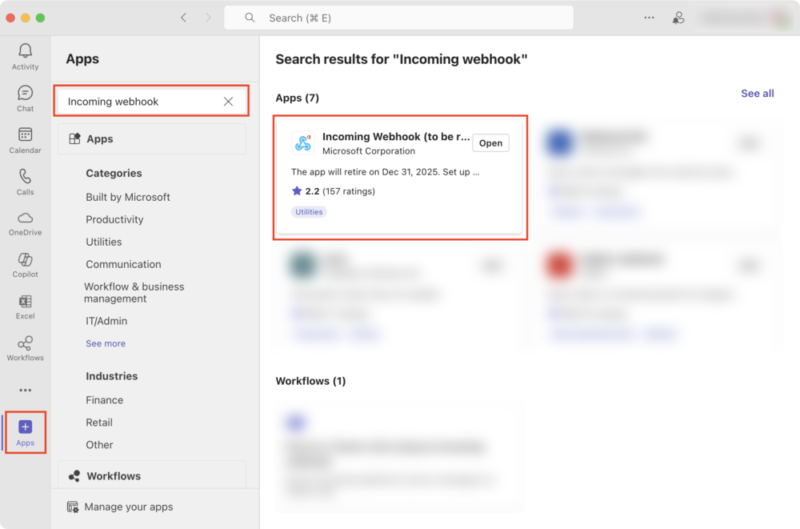Image resolution: width=800 pixels, height=529 pixels.
Task: Open the Incoming Webhook app
Action: click(x=490, y=143)
